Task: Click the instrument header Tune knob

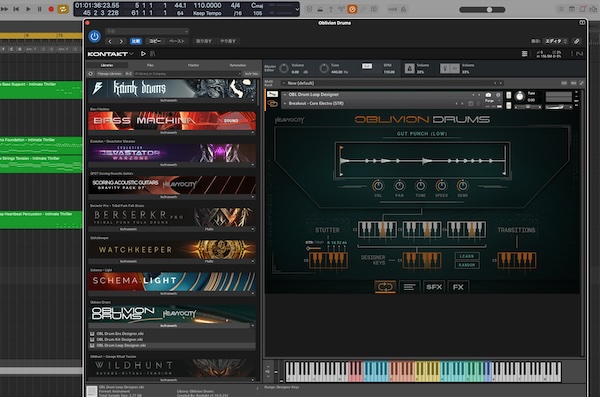Action: pos(519,96)
